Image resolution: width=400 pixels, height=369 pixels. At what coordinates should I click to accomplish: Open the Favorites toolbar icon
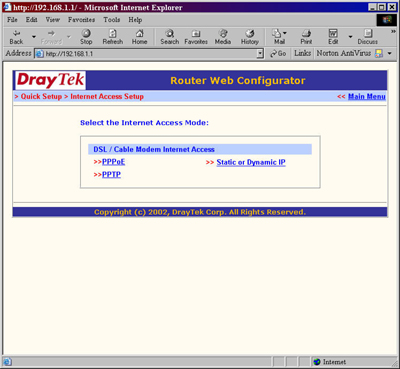point(196,37)
